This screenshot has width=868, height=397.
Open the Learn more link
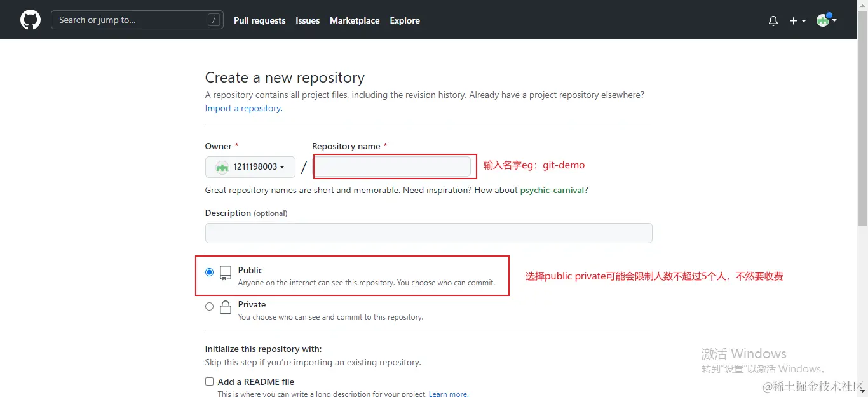449,394
